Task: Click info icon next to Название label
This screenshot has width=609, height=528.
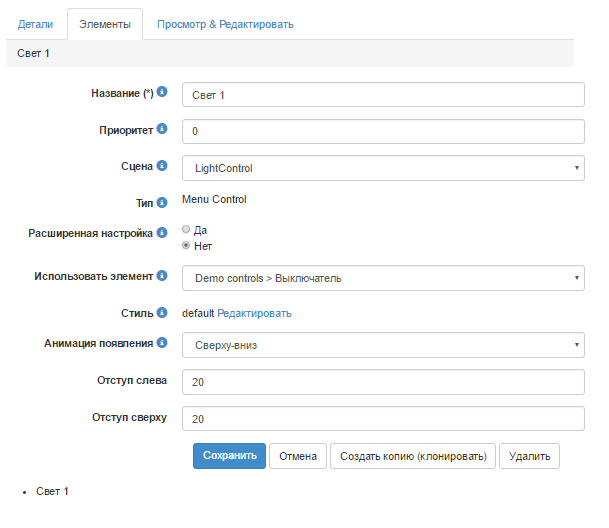Action: (162, 92)
